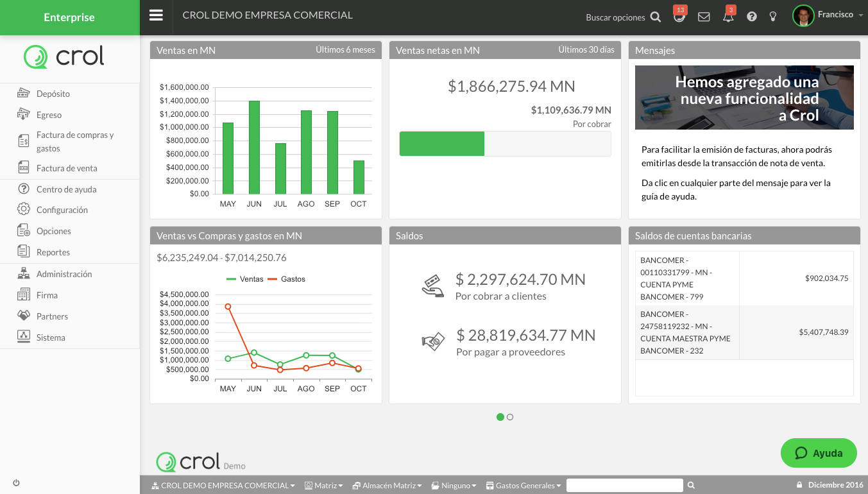Click the green Ayuda chat button
This screenshot has width=868, height=494.
pos(819,453)
